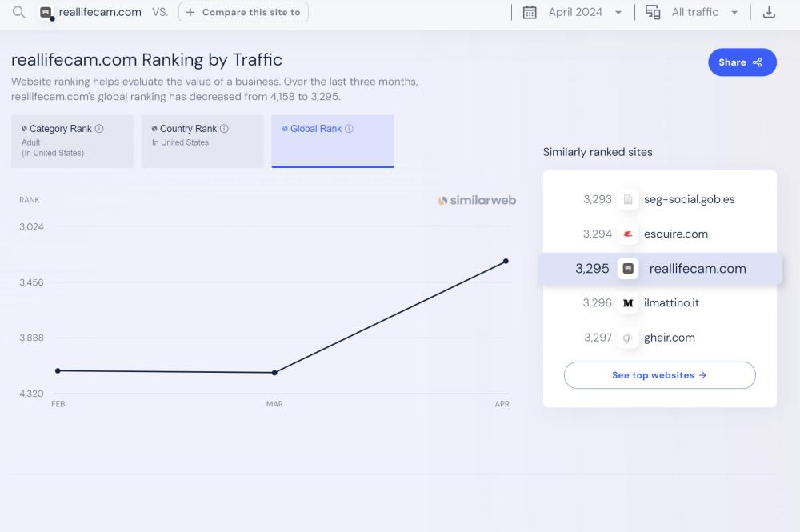This screenshot has width=800, height=532.
Task: Switch to the Country Rank tab
Action: 202,141
